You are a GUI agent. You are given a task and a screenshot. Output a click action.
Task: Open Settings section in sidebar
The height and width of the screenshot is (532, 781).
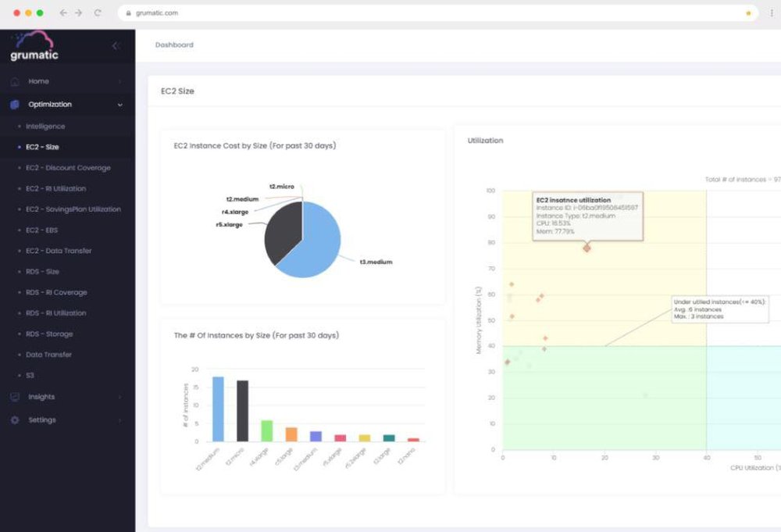coord(67,420)
